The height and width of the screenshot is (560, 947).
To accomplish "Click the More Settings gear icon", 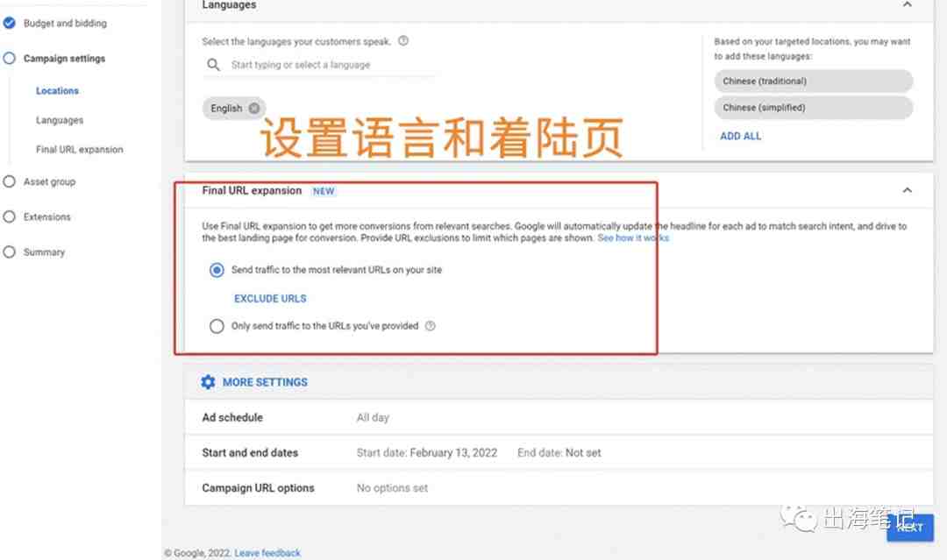I will pos(208,382).
